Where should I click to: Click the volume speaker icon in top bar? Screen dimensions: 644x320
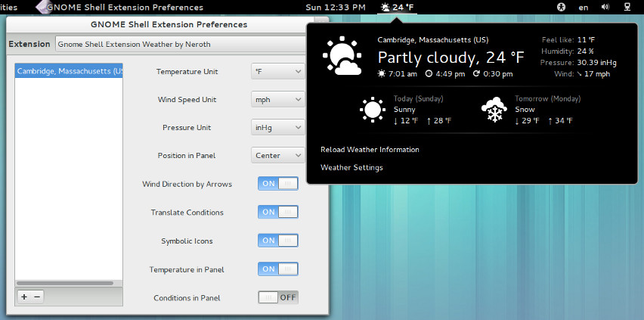[605, 7]
